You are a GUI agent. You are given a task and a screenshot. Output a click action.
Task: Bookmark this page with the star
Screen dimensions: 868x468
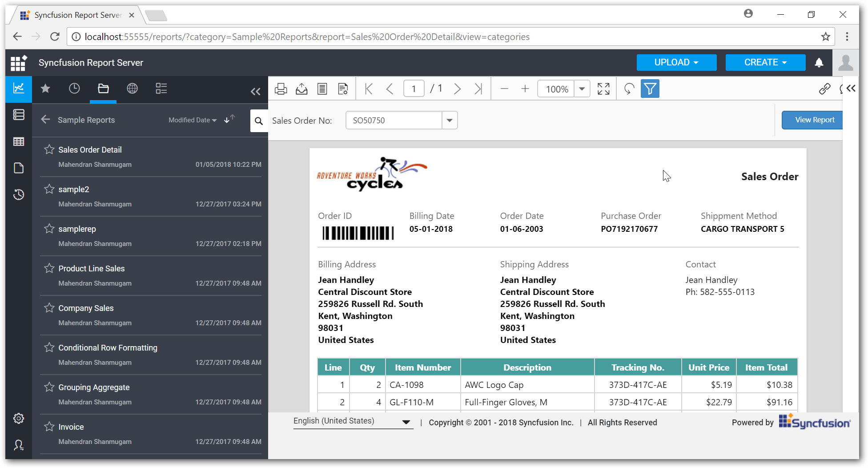pos(826,36)
